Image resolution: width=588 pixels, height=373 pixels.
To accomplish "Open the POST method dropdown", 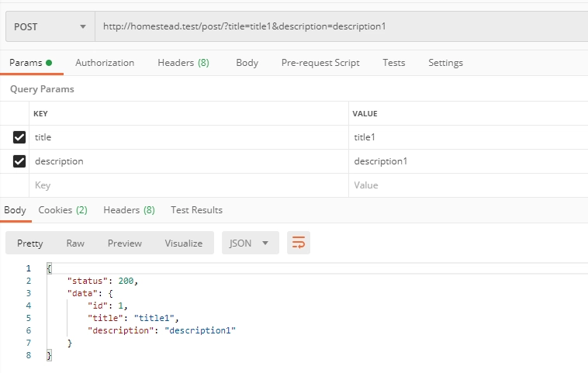I will (50, 26).
